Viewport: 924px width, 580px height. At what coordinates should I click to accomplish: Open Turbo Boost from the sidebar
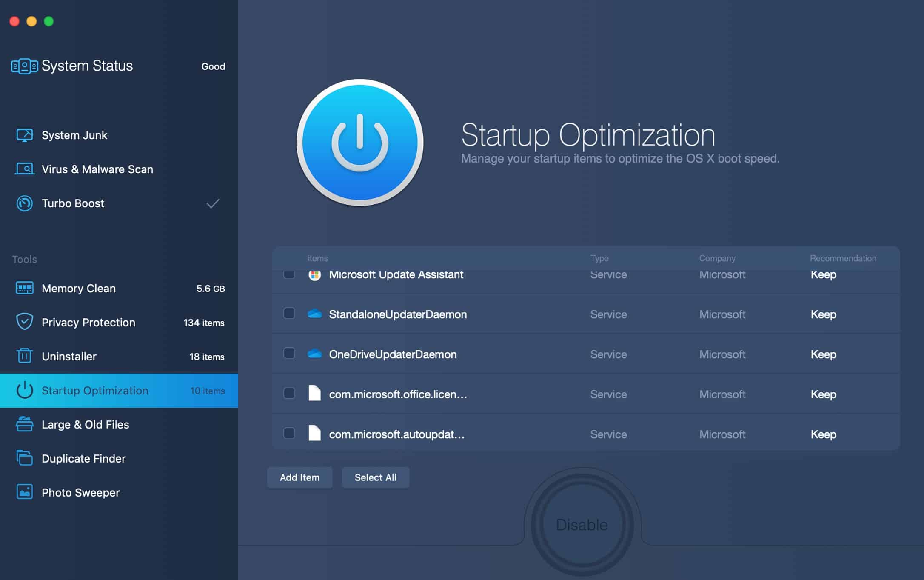pos(25,203)
